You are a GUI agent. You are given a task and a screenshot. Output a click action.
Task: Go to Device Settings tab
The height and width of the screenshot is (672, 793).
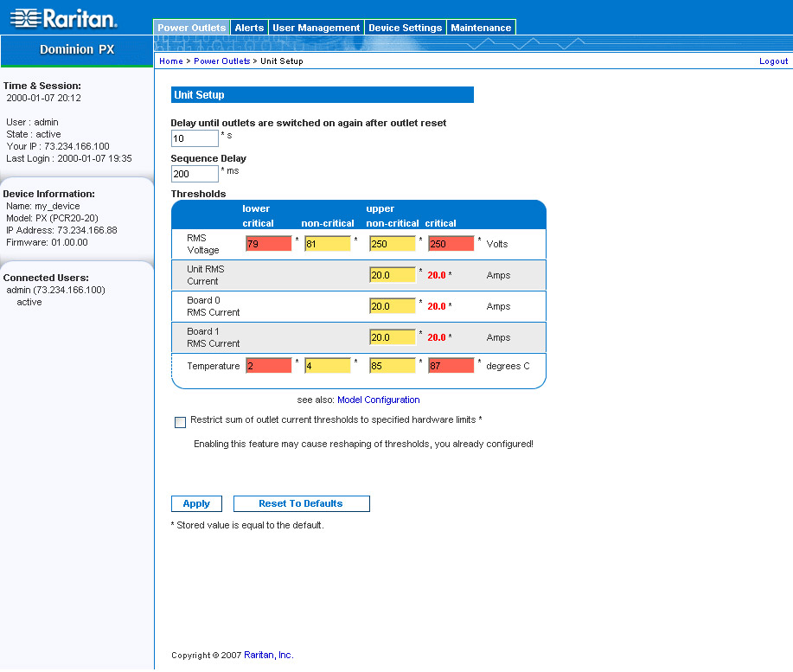coord(405,28)
